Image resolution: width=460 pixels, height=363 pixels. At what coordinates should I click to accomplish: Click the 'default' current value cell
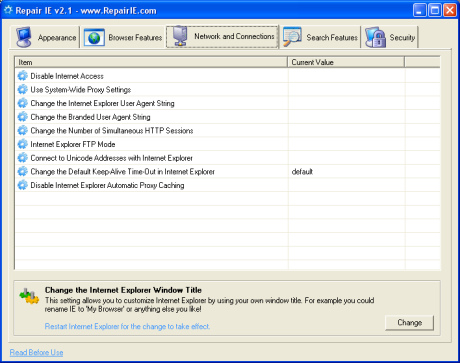coord(347,172)
